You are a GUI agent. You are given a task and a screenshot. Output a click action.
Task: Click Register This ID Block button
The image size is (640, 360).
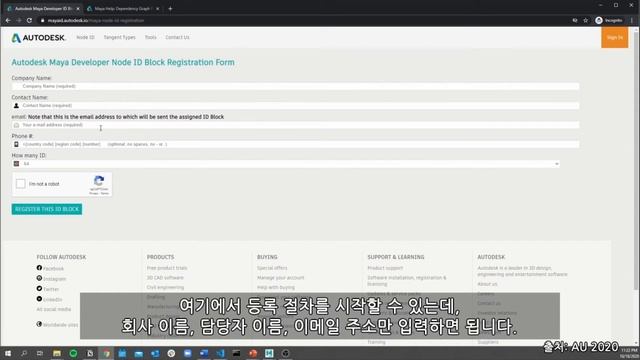click(47, 209)
